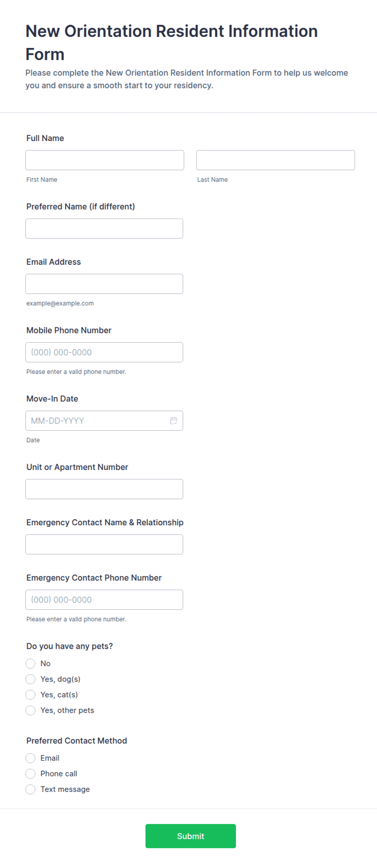Open the Move-In Date calendar icon
377x868 pixels.
tap(174, 421)
